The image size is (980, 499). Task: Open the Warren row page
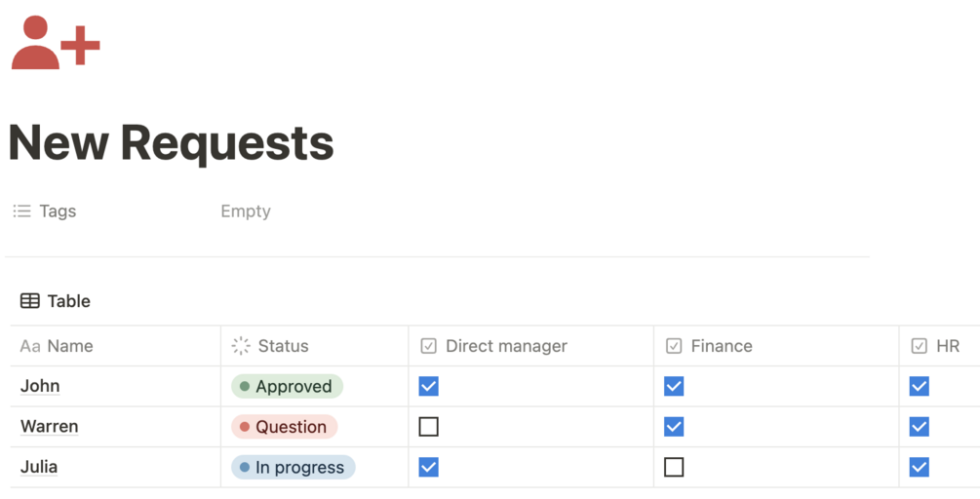[x=49, y=427]
